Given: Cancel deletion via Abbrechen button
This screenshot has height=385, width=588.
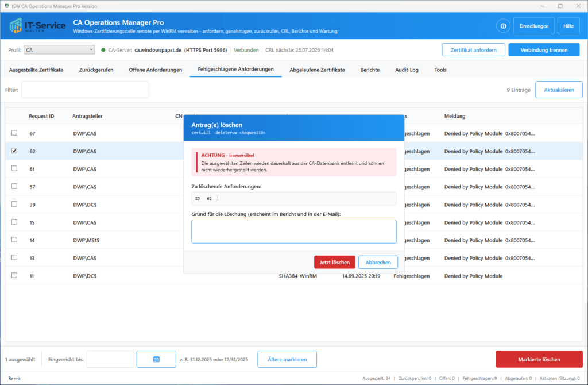Looking at the screenshot, I should click(x=378, y=262).
